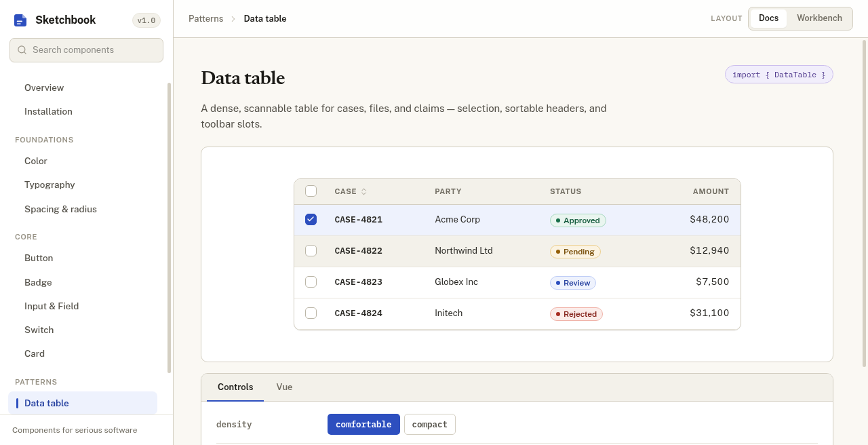Click the Pending status badge

pyautogui.click(x=575, y=252)
